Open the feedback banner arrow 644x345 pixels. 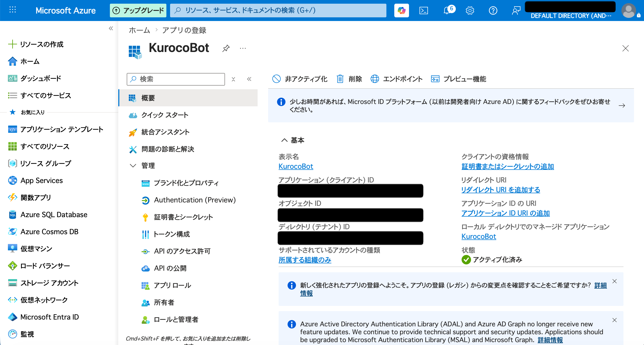622,106
